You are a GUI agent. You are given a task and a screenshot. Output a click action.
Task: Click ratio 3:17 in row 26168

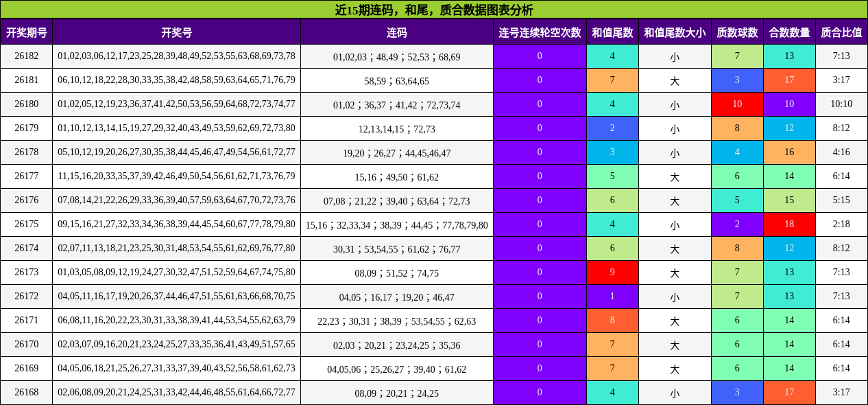pyautogui.click(x=841, y=393)
